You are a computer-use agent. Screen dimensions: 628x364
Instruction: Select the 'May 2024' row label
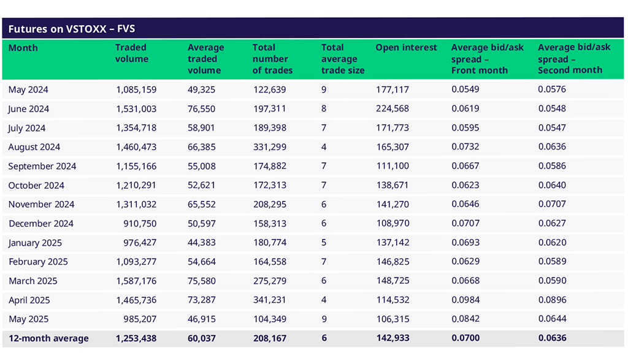tap(28, 90)
